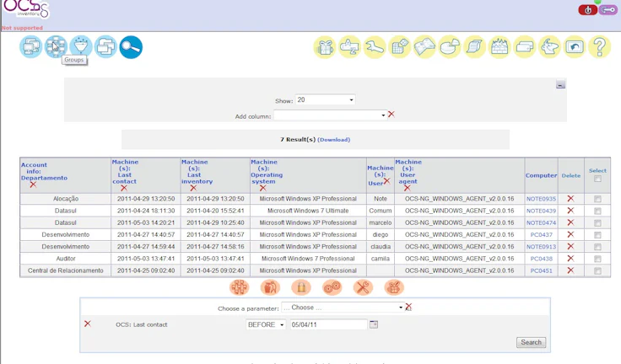Image resolution: width=621 pixels, height=364 pixels.
Task: Open the question mark help icon
Action: pos(600,47)
